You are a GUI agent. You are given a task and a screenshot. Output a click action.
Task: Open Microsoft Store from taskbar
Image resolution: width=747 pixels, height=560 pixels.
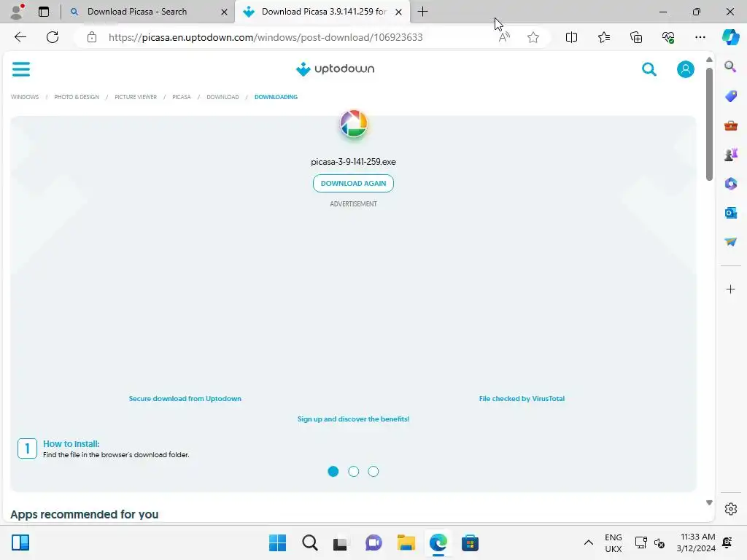click(x=470, y=542)
